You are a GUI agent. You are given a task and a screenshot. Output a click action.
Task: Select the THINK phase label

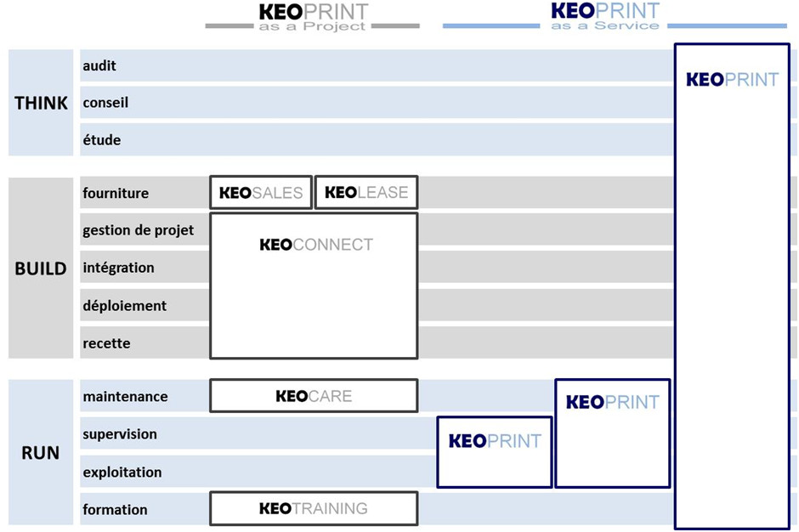pyautogui.click(x=41, y=103)
